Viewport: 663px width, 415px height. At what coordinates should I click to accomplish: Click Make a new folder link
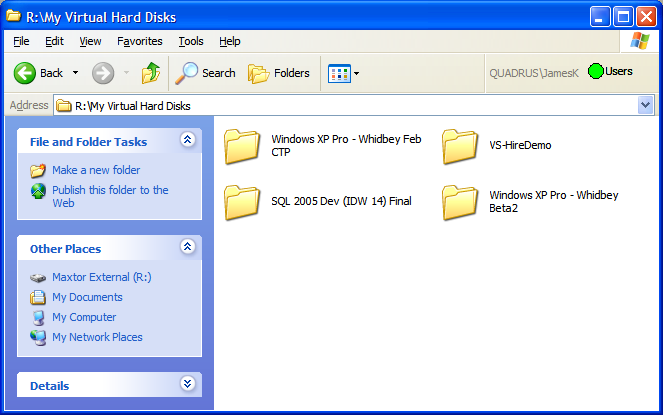(96, 170)
